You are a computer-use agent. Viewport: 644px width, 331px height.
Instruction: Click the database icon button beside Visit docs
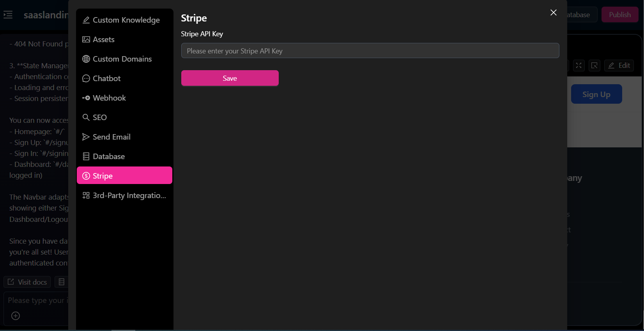[62, 282]
